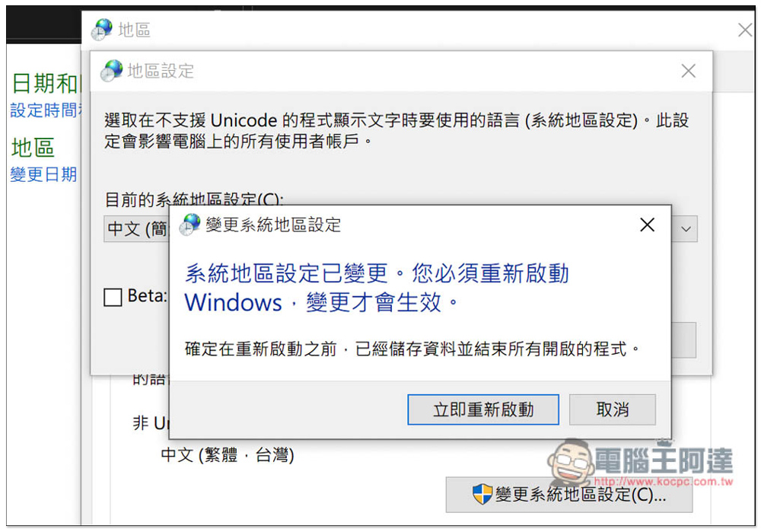761x532 pixels.
Task: Expand the system locale dropdown arrow
Action: click(686, 229)
